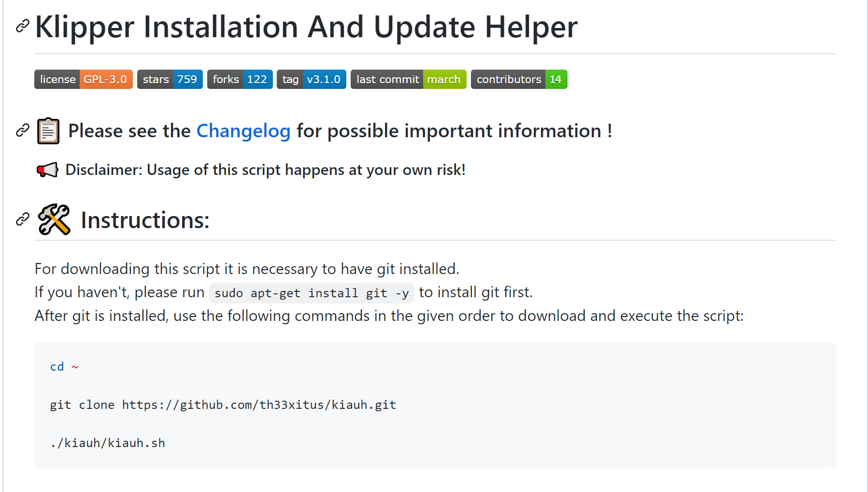The image size is (868, 492).
Task: Click the Klipper Installation And Update Helper heading
Action: (306, 27)
